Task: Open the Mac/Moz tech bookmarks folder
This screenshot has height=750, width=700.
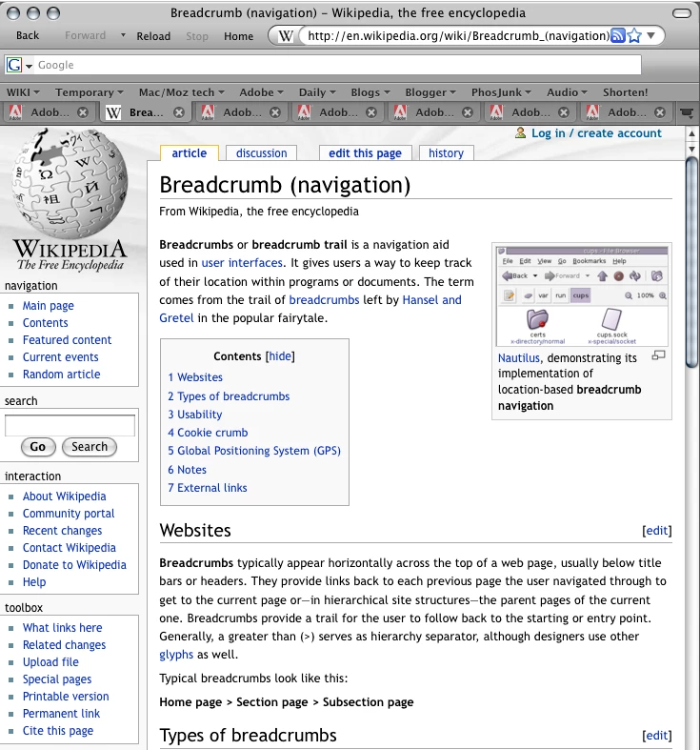Action: [x=182, y=92]
